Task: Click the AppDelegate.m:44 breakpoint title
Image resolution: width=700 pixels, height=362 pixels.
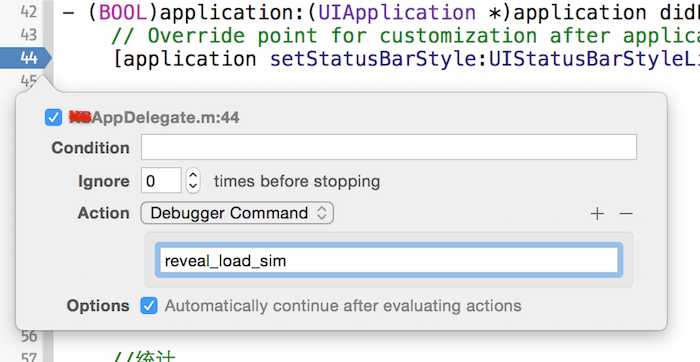Action: (x=154, y=118)
